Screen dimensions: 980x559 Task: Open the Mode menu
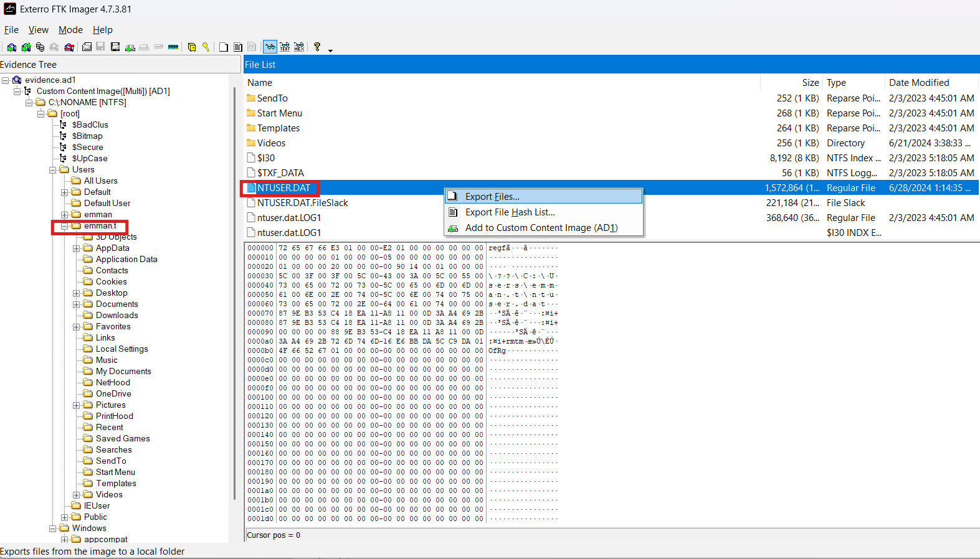(70, 30)
